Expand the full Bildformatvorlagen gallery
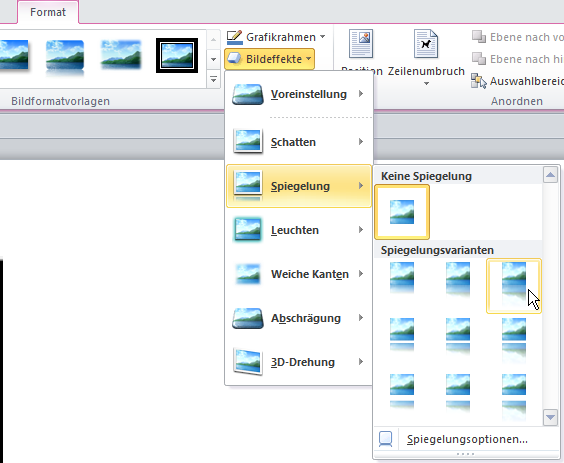Screen dimensions: 564x463 (x=213, y=80)
